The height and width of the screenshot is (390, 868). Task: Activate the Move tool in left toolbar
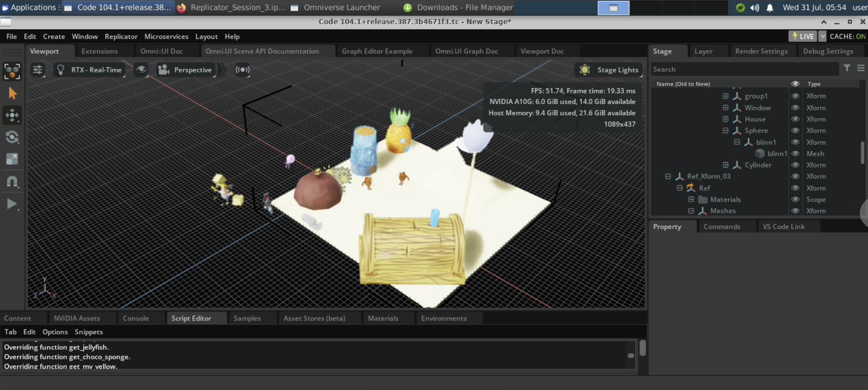[12, 115]
